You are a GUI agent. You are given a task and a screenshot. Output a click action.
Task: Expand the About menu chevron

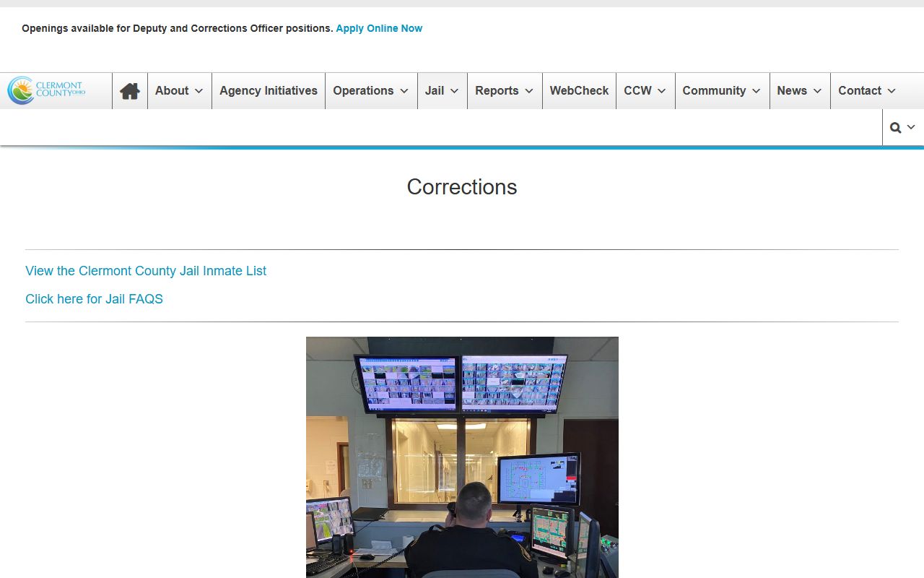coord(199,91)
